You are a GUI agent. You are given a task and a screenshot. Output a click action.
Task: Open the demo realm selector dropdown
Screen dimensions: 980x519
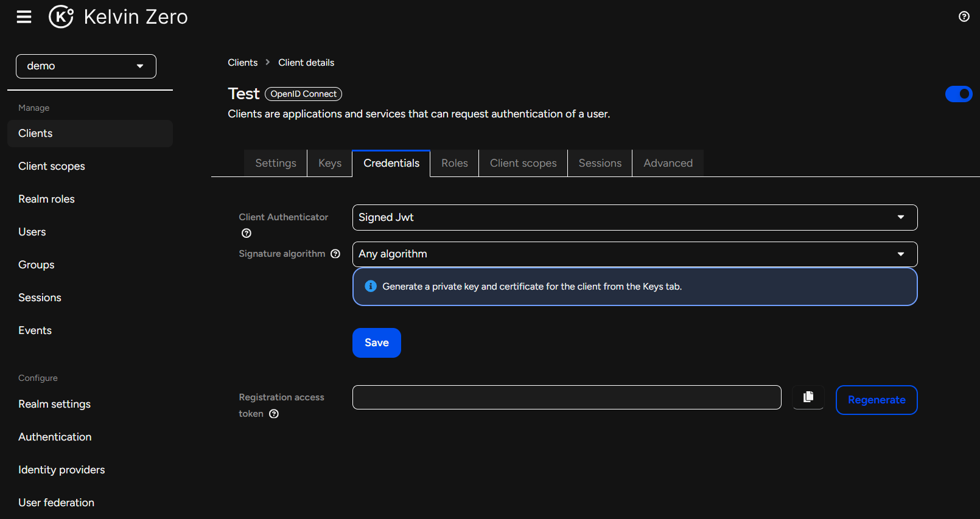[x=86, y=66]
